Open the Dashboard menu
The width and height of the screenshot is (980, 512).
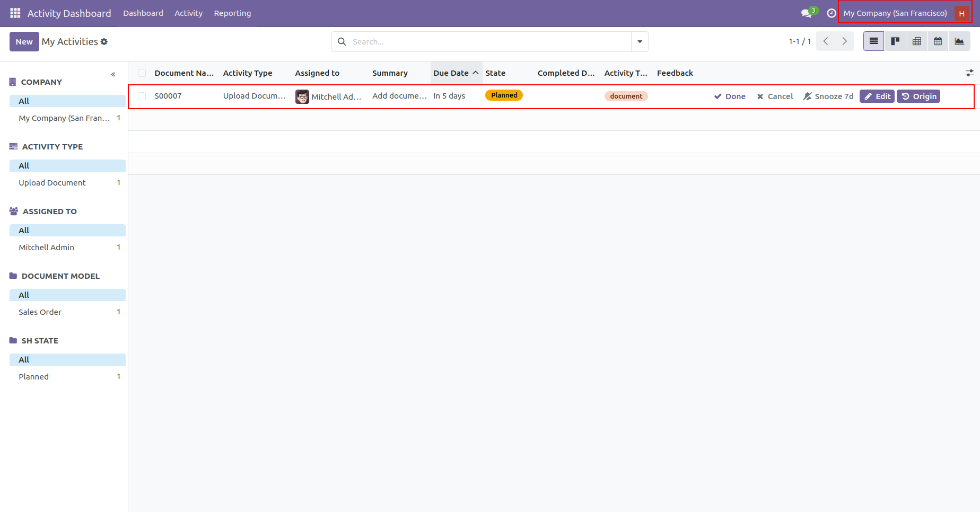click(143, 13)
